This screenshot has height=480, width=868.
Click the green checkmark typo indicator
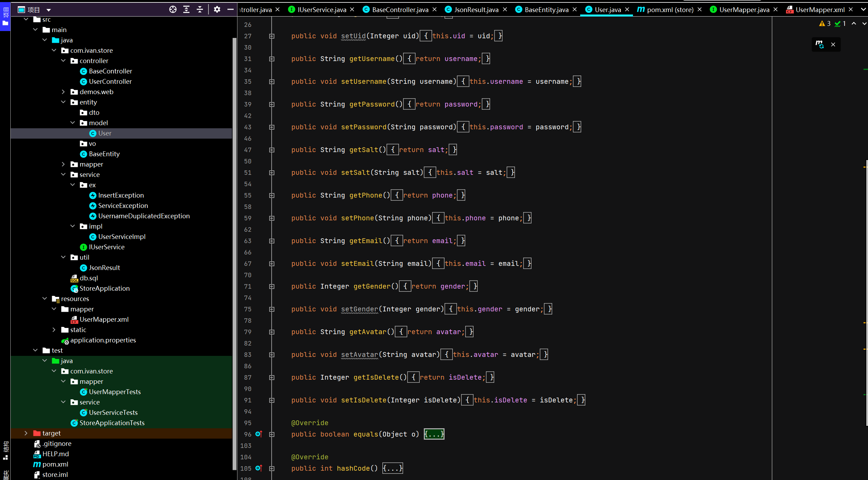click(840, 23)
